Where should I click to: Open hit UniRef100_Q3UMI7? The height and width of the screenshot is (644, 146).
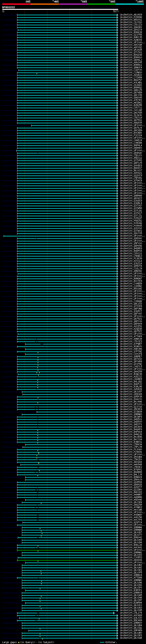click(x=131, y=311)
